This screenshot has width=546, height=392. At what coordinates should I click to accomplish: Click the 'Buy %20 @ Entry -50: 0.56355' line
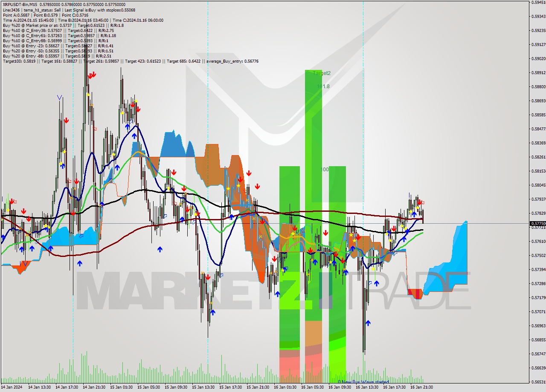[58, 51]
